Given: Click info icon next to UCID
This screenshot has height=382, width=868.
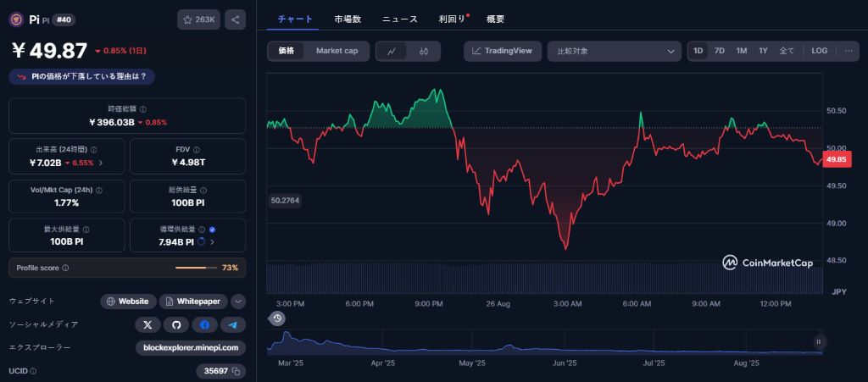Looking at the screenshot, I should (33, 371).
